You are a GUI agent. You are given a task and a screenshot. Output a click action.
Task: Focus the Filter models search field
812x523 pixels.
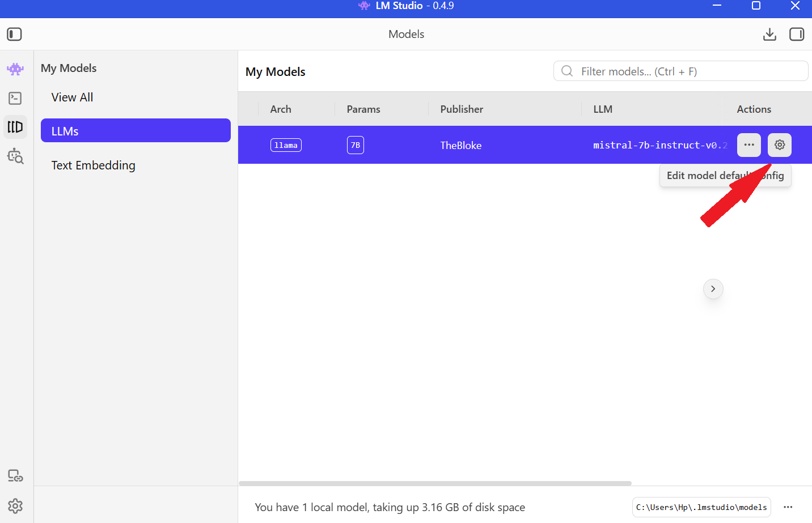680,71
